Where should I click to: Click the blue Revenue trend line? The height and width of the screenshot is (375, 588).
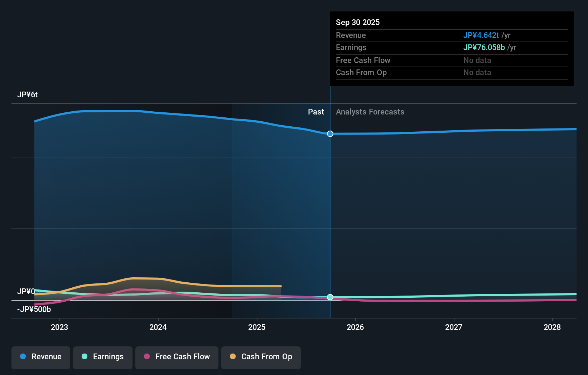click(x=143, y=111)
